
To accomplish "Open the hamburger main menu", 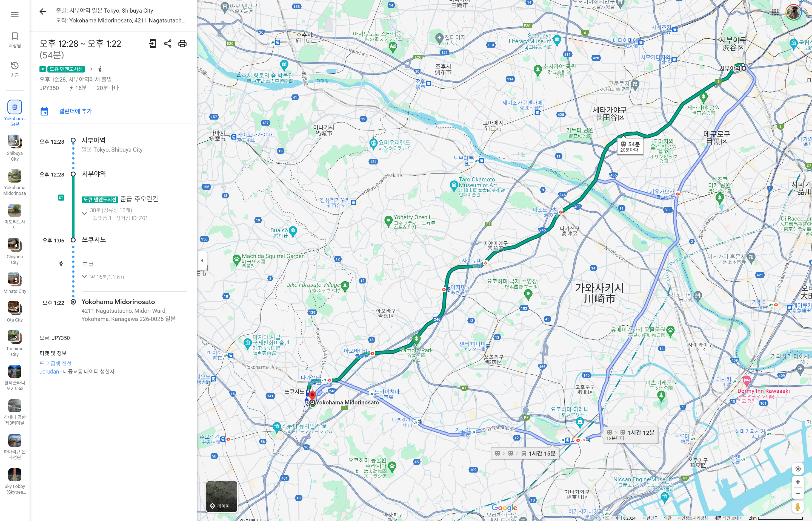I will [x=15, y=15].
